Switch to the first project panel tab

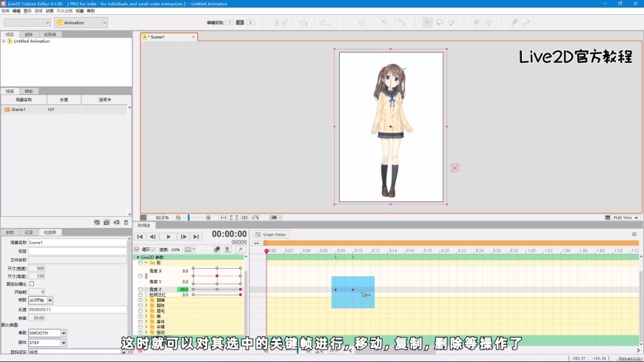pos(10,35)
